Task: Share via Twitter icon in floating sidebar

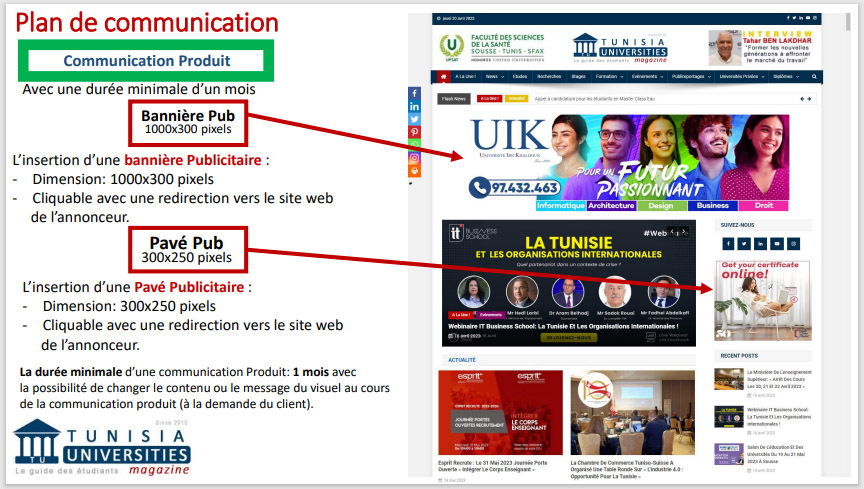Action: (415, 119)
